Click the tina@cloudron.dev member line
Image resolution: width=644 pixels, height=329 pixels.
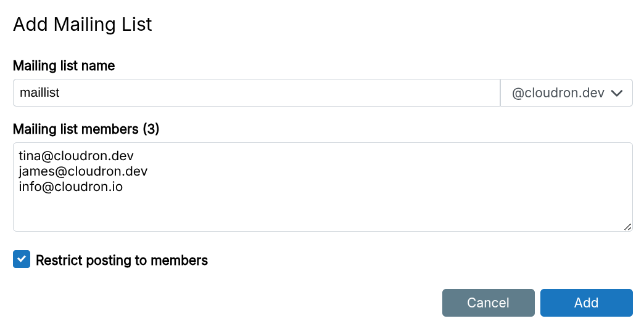(x=76, y=156)
